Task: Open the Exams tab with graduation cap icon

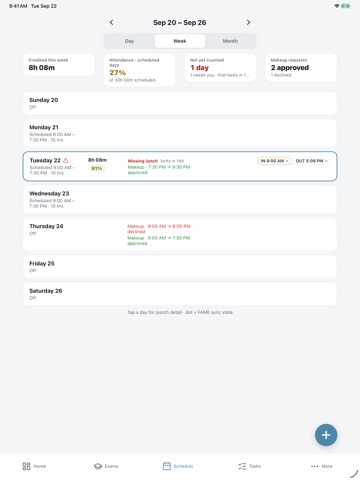Action: point(106,466)
